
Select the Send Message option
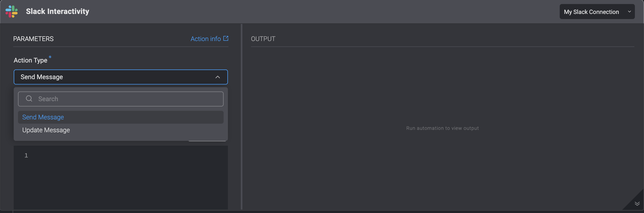tap(121, 117)
